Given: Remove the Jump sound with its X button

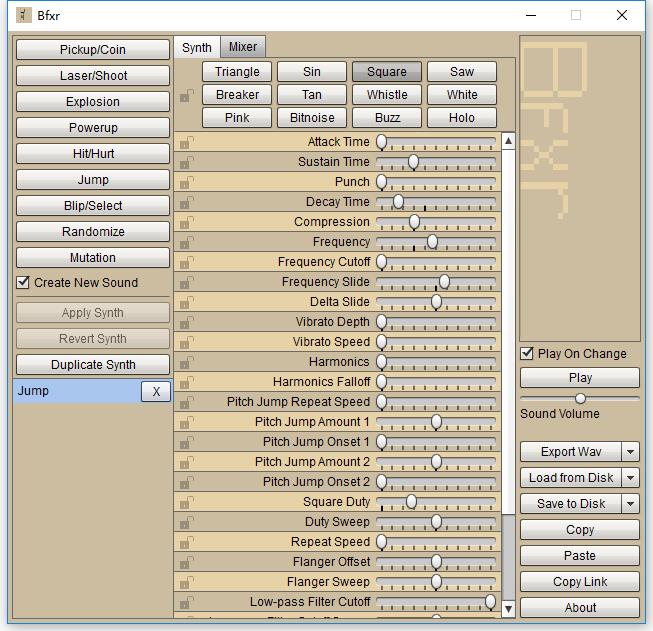Looking at the screenshot, I should (156, 392).
